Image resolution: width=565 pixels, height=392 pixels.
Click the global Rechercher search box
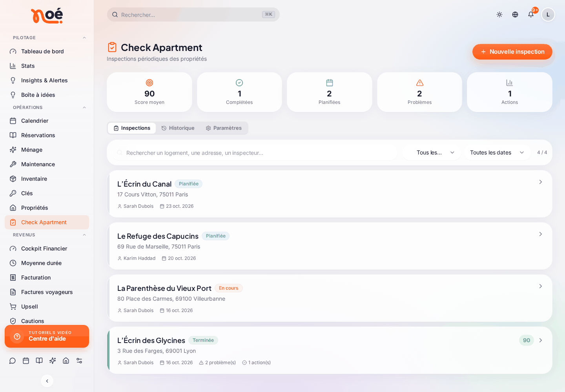193,15
